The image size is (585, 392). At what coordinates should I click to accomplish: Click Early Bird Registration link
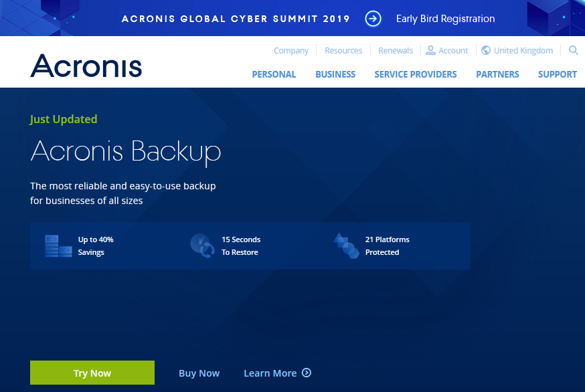[x=446, y=19]
